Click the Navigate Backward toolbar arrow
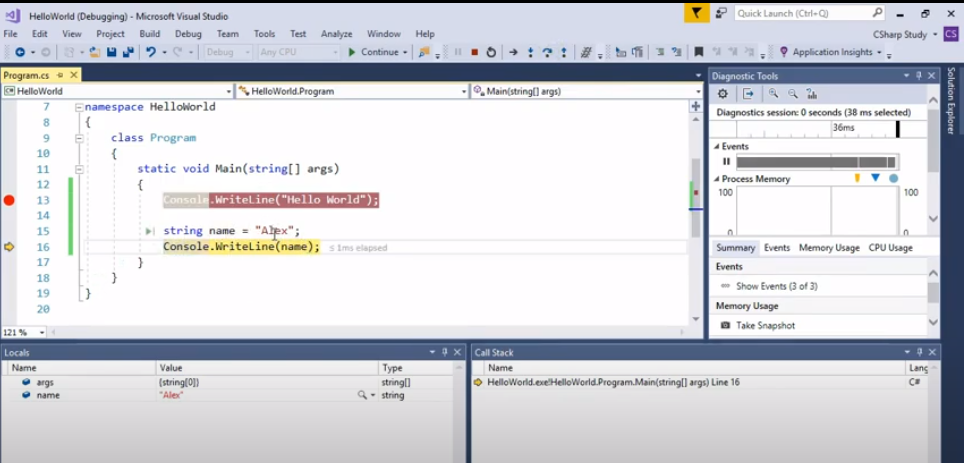The width and height of the screenshot is (964, 463). [x=20, y=52]
